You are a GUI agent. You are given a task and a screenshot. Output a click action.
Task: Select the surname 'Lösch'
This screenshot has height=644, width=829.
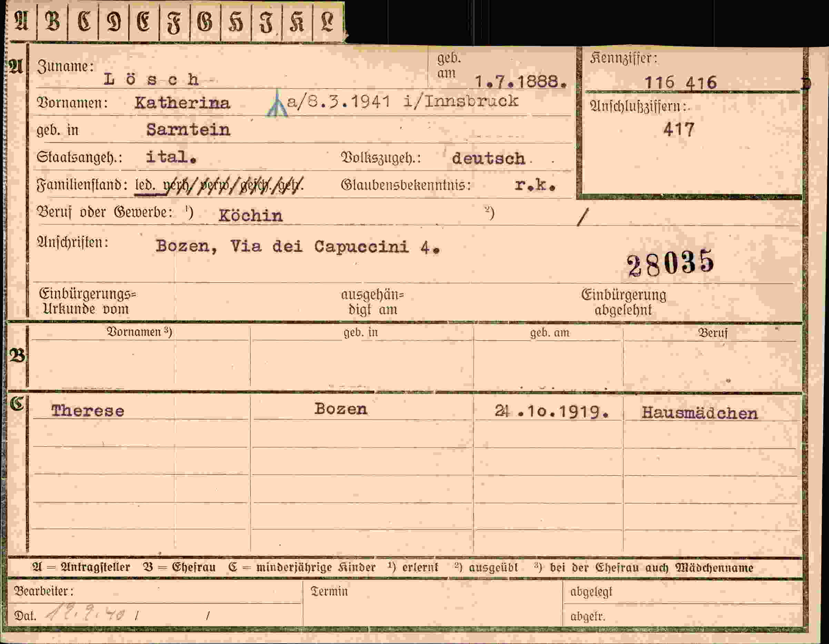tap(151, 79)
